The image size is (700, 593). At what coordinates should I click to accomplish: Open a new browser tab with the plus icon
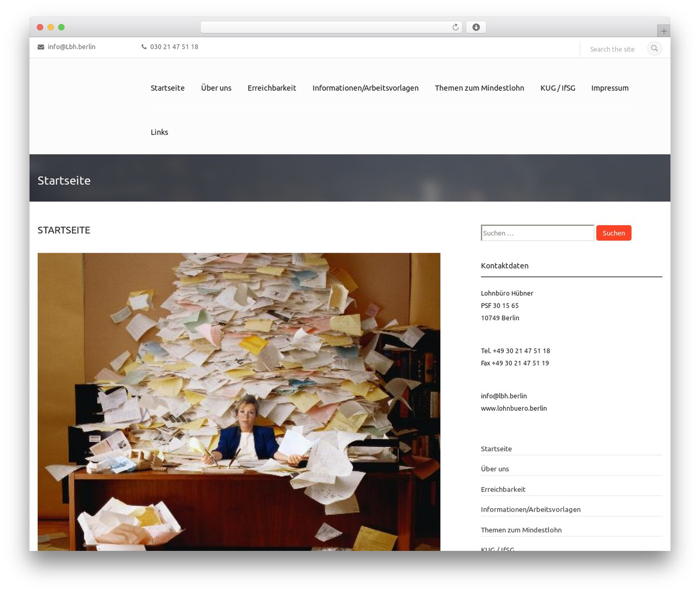click(x=664, y=31)
